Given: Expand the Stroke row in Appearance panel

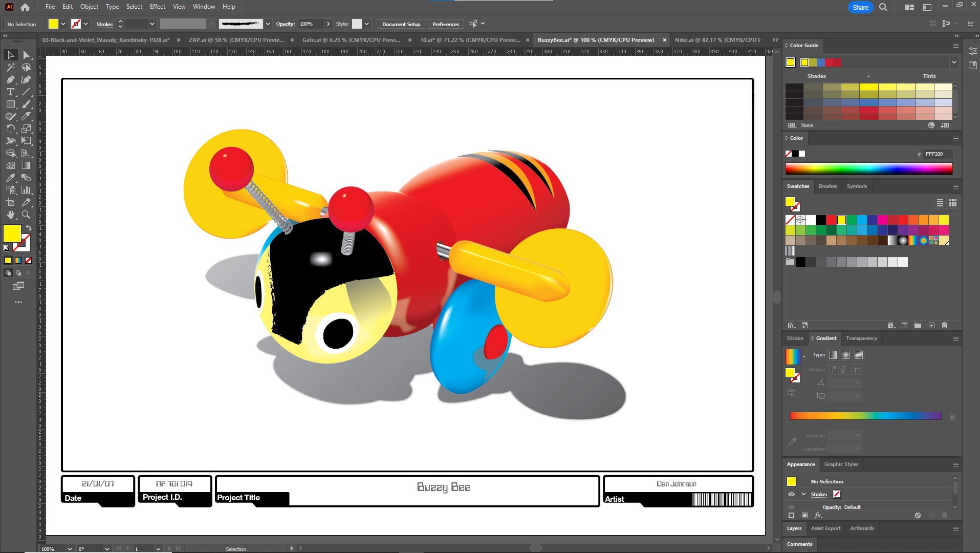Looking at the screenshot, I should click(x=803, y=494).
